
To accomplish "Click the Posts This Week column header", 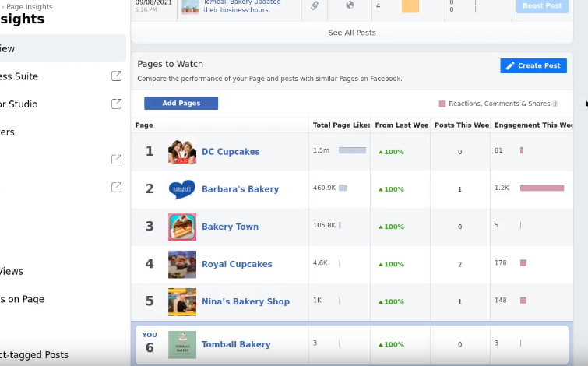I will coord(462,125).
